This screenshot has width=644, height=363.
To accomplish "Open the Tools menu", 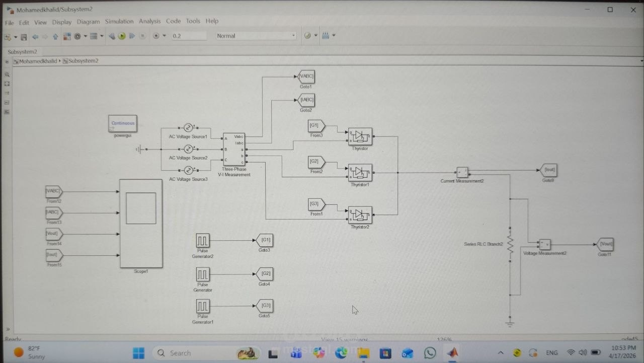I will click(x=193, y=21).
